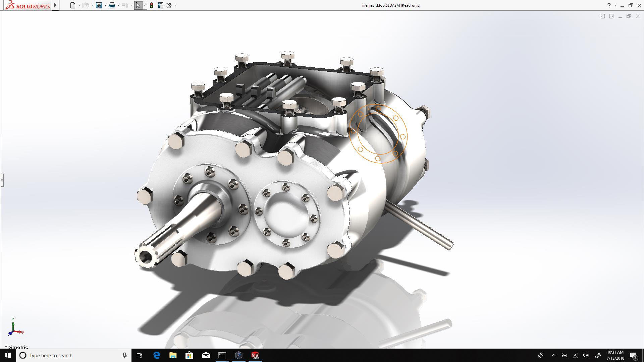Viewport: 644px width, 362px height.
Task: Open the Save dropdown arrow
Action: coord(105,5)
